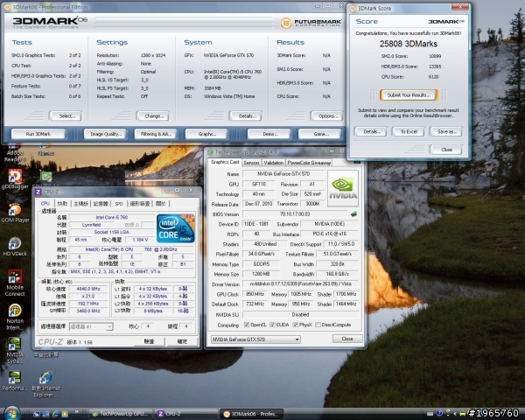Switch to the SPD tab in CPU-Z

[x=118, y=204]
